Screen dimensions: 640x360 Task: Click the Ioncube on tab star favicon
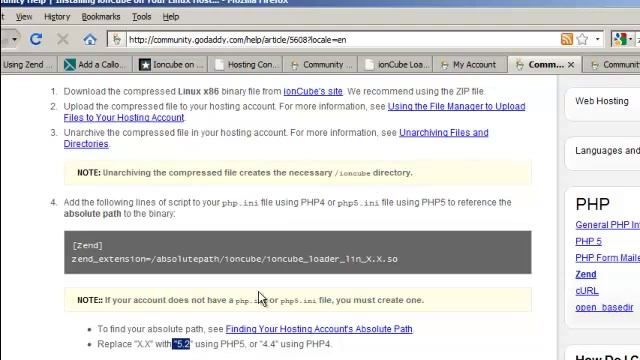(145, 64)
